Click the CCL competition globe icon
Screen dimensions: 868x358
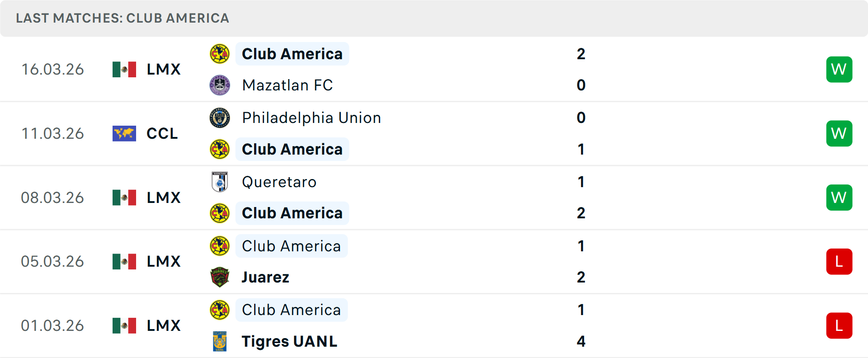pos(124,133)
